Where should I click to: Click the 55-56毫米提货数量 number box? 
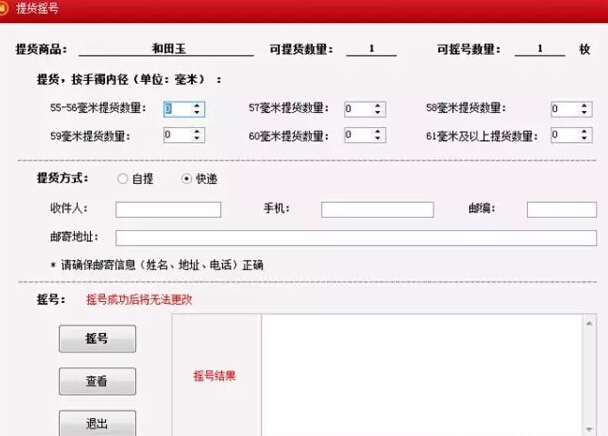(x=176, y=109)
